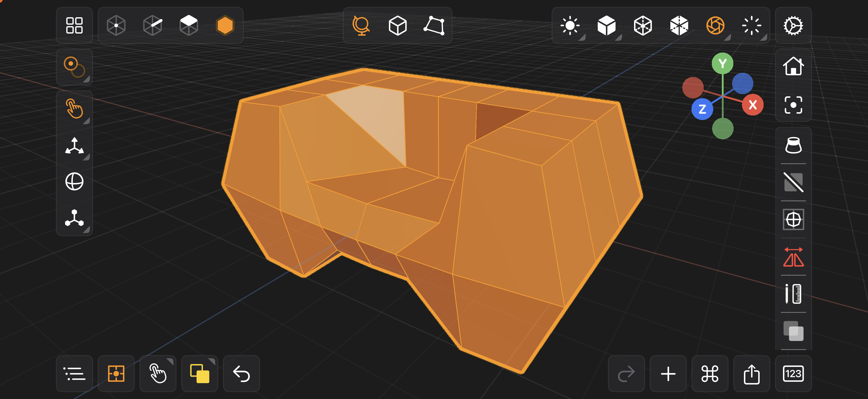The height and width of the screenshot is (399, 868).
Task: Open the command key shortcuts
Action: [x=710, y=373]
